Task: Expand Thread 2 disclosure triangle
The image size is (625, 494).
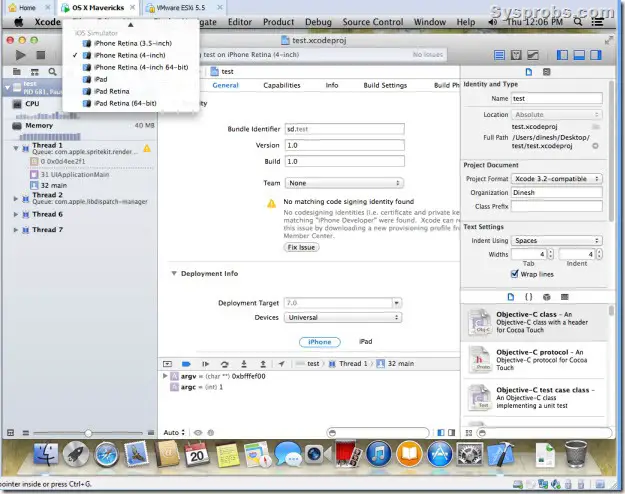Action: [x=16, y=198]
